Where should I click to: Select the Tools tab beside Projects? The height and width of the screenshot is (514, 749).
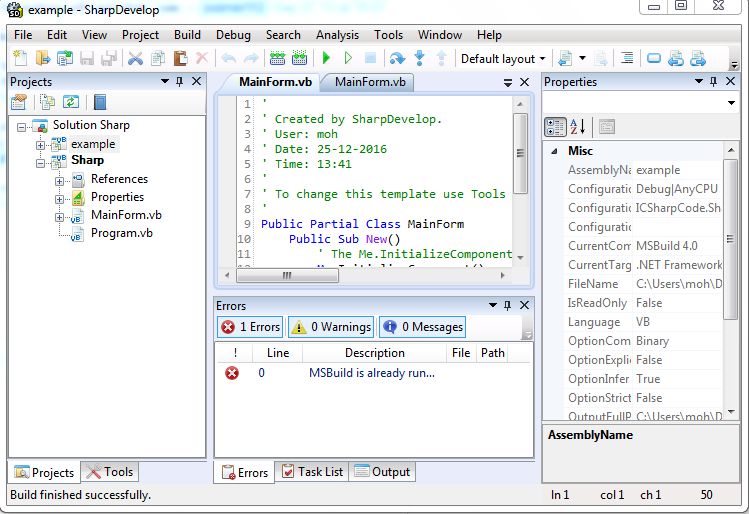pos(110,472)
